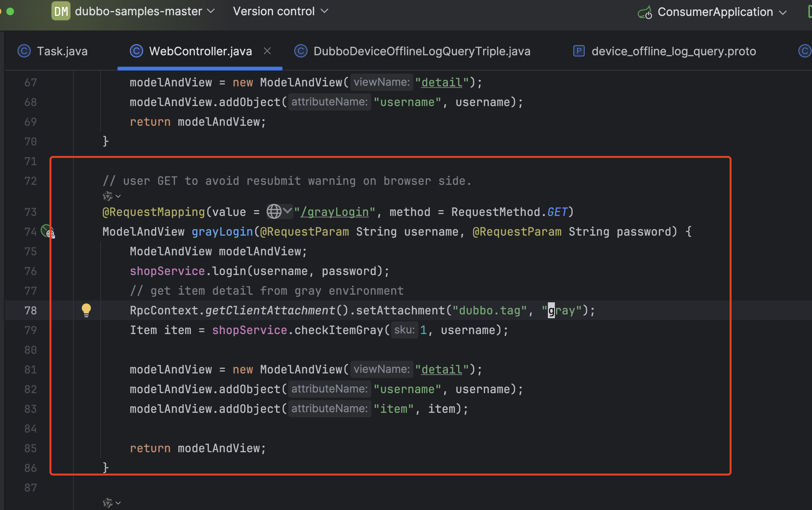
Task: Click shopService on line 76
Action: point(167,271)
